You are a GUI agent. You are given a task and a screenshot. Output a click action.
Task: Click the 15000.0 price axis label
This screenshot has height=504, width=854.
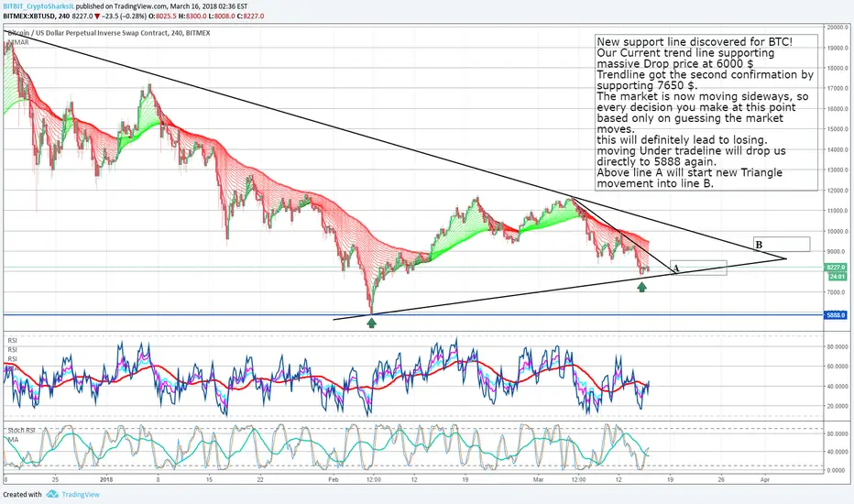click(838, 129)
